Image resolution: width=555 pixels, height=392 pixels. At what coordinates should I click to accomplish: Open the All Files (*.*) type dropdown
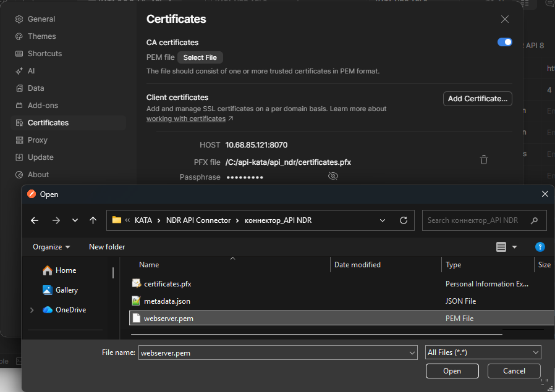pyautogui.click(x=483, y=352)
